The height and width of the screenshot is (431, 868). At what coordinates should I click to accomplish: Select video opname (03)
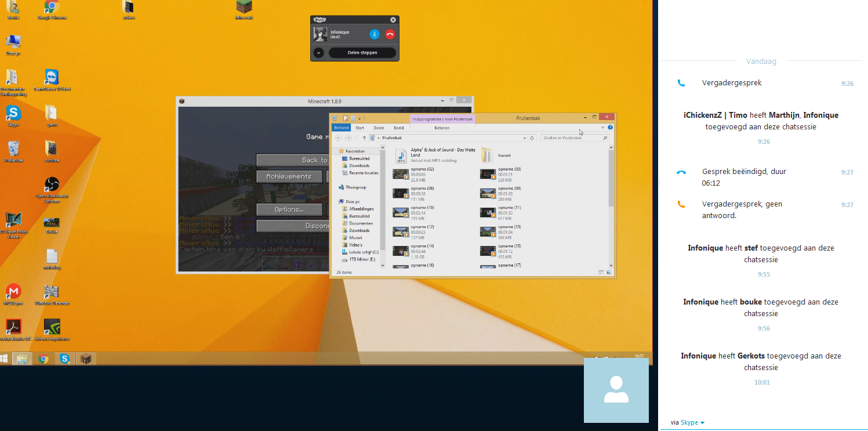pos(501,174)
